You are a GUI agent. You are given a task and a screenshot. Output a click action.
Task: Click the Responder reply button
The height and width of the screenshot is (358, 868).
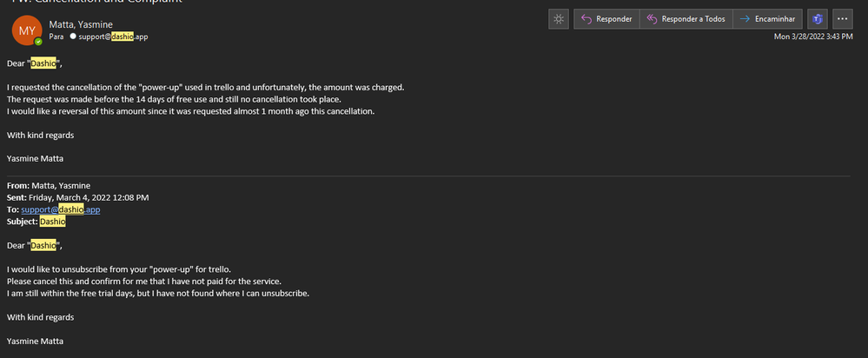[606, 19]
